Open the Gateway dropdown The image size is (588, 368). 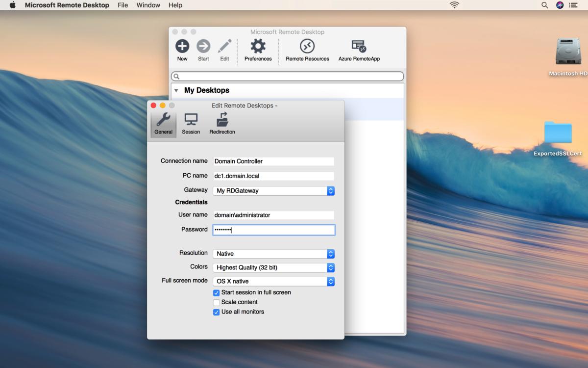(x=331, y=190)
